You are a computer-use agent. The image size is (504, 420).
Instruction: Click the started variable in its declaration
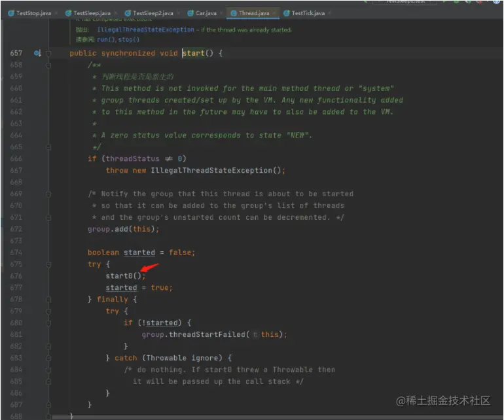point(139,253)
